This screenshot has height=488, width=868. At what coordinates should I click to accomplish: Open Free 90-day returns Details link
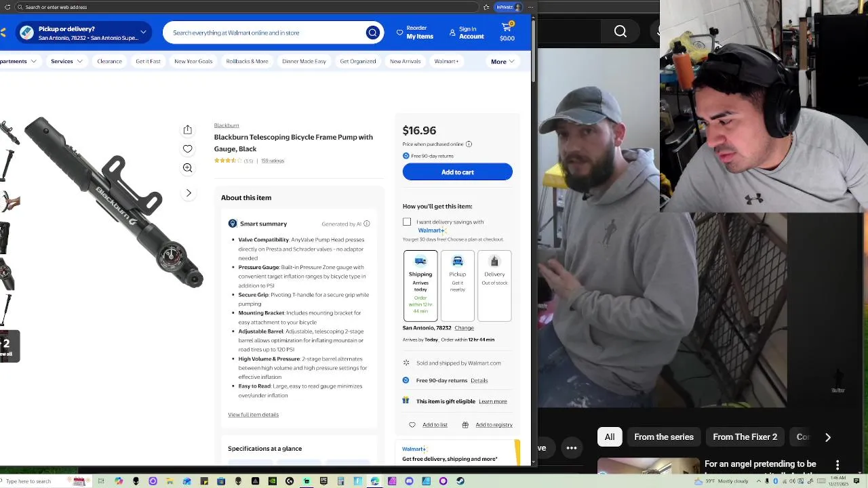tap(479, 380)
